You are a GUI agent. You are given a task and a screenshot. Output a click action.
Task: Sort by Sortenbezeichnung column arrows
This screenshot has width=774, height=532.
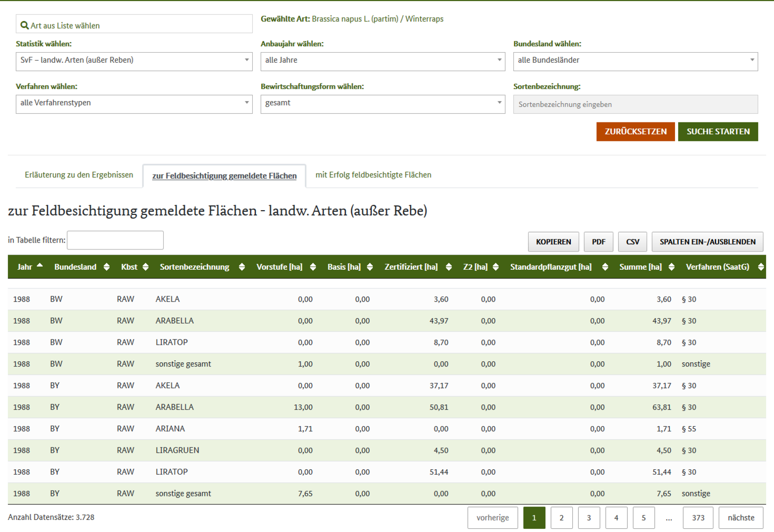(x=242, y=267)
